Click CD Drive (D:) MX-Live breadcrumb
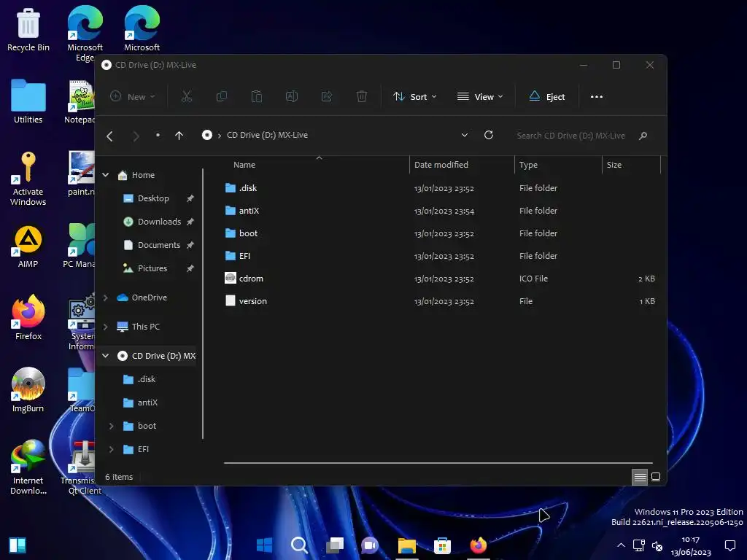747x560 pixels. click(x=267, y=135)
